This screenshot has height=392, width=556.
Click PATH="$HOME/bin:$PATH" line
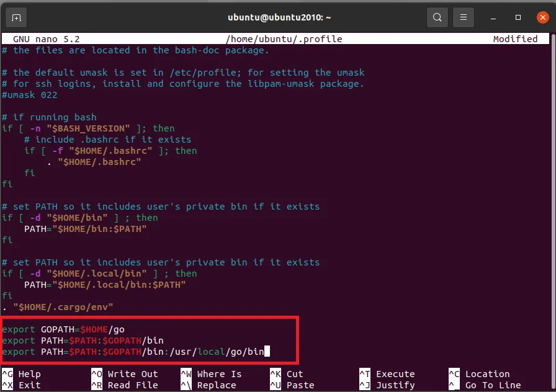[x=86, y=229]
